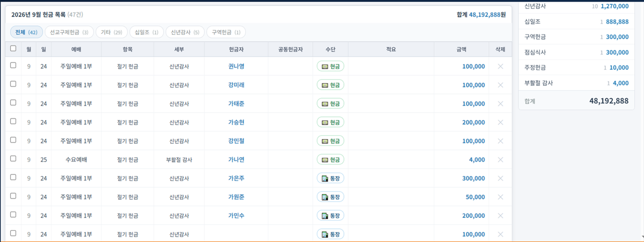The image size is (644, 242).
Task: Check the box for 강미래 row
Action: pyautogui.click(x=13, y=84)
